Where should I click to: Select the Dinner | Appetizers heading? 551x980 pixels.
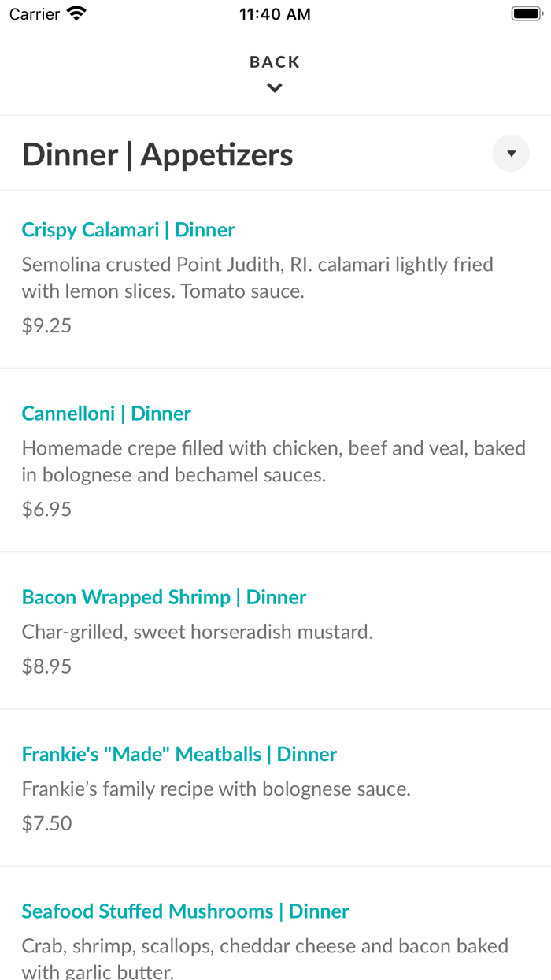tap(157, 154)
